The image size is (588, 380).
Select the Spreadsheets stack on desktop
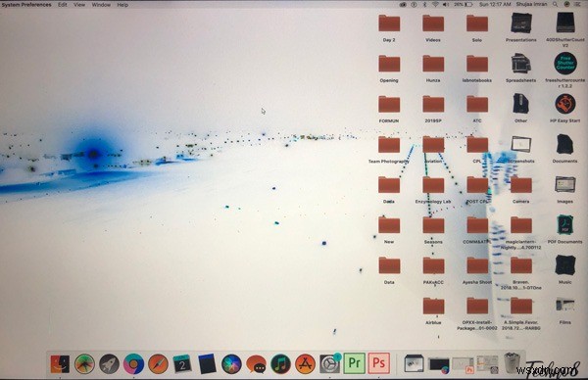pos(521,64)
